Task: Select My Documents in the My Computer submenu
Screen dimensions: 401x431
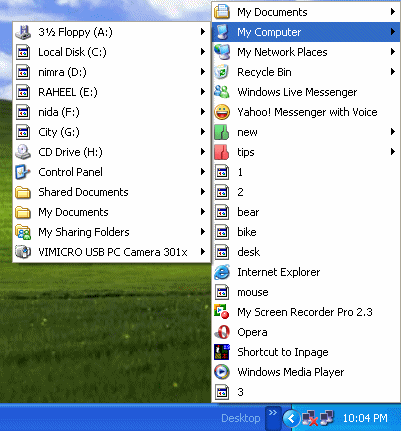Action: 111,212
